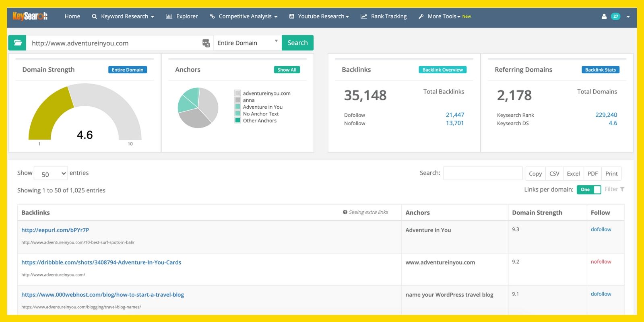644x322 pixels.
Task: Expand the More Tools menu
Action: point(444,17)
